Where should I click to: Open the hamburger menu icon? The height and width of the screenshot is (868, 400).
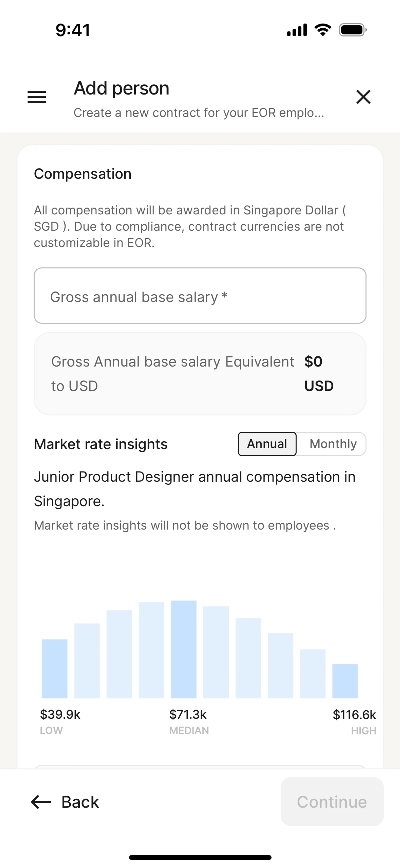pyautogui.click(x=37, y=97)
